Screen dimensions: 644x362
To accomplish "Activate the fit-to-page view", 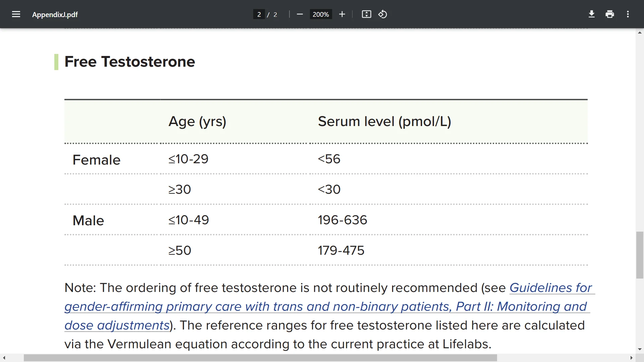I will (x=366, y=14).
